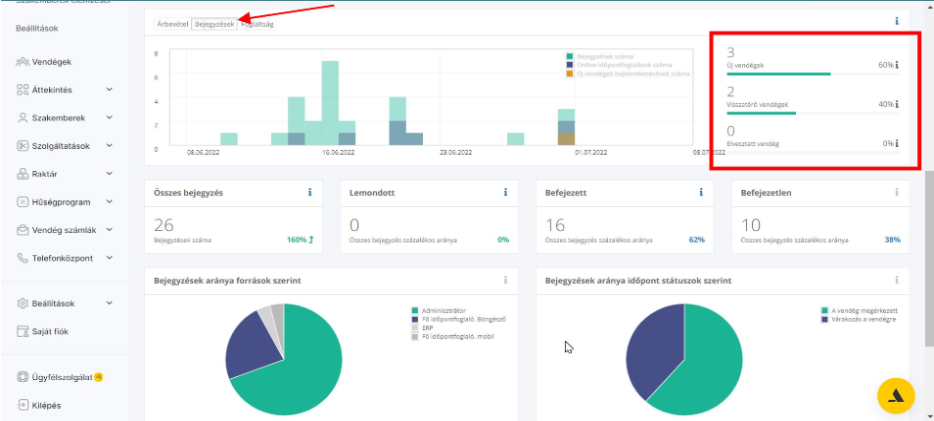Expand the Vendég számlák submenu
The image size is (934, 421).
click(x=109, y=229)
